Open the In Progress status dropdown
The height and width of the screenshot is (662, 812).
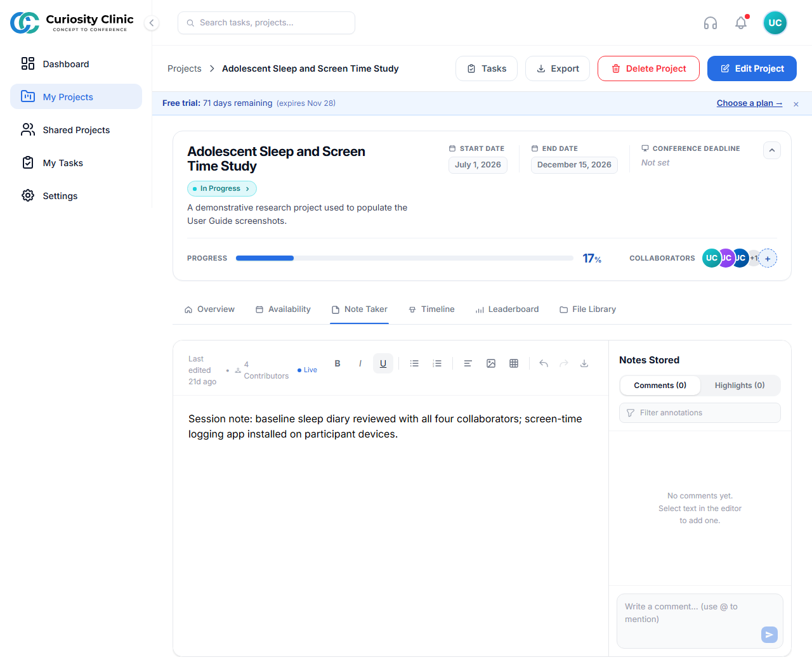click(222, 188)
